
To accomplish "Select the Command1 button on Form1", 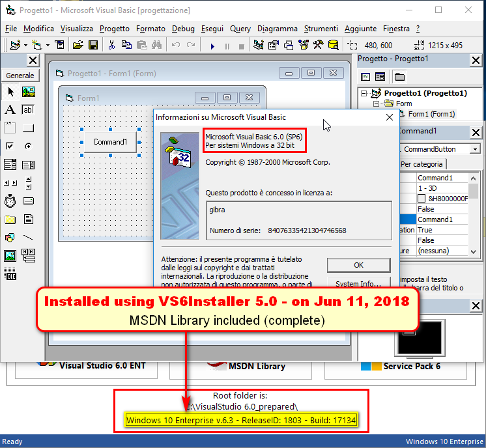I will 110,142.
